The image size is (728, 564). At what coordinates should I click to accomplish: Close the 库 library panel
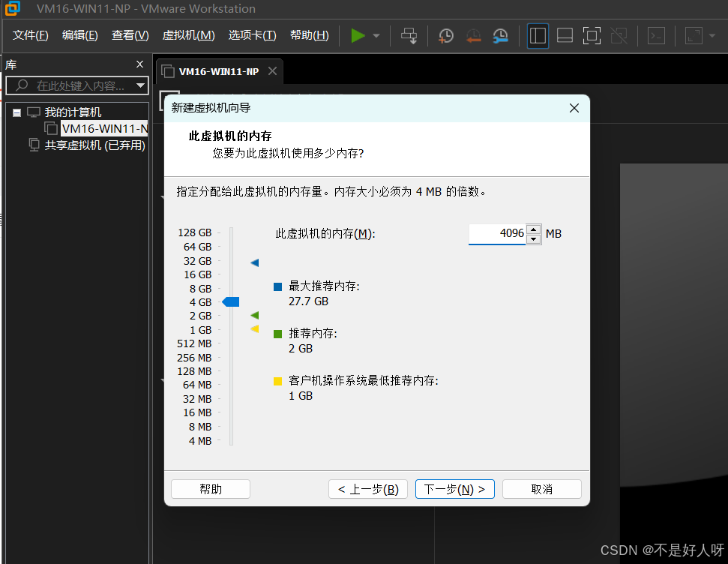click(x=139, y=64)
